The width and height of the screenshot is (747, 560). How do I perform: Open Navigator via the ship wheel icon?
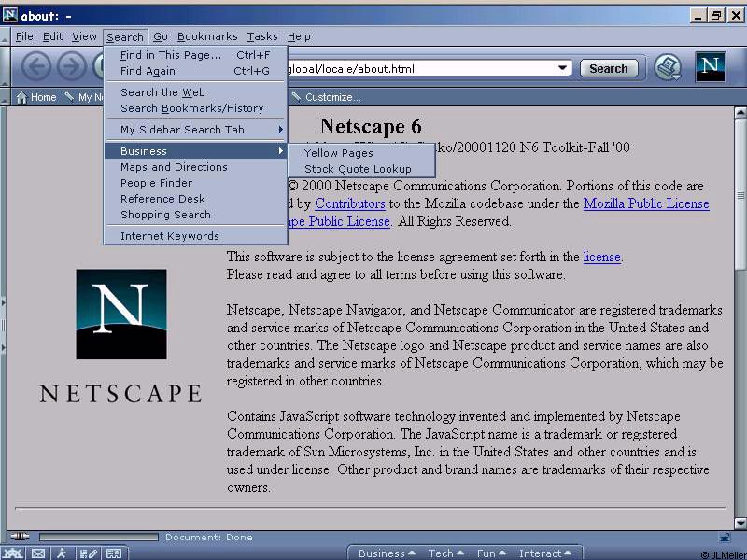tap(13, 553)
